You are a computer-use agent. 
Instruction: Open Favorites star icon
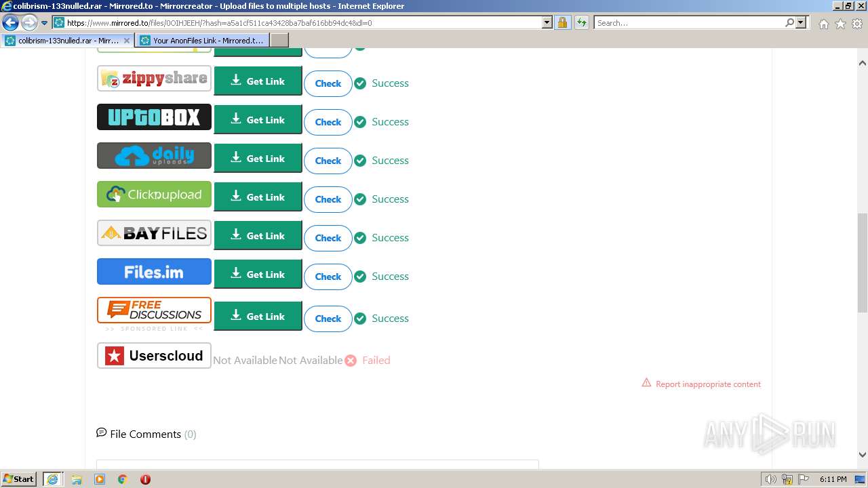click(x=840, y=24)
